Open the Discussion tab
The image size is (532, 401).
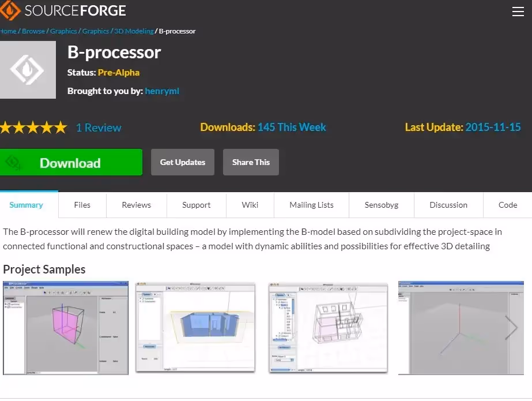pos(448,205)
